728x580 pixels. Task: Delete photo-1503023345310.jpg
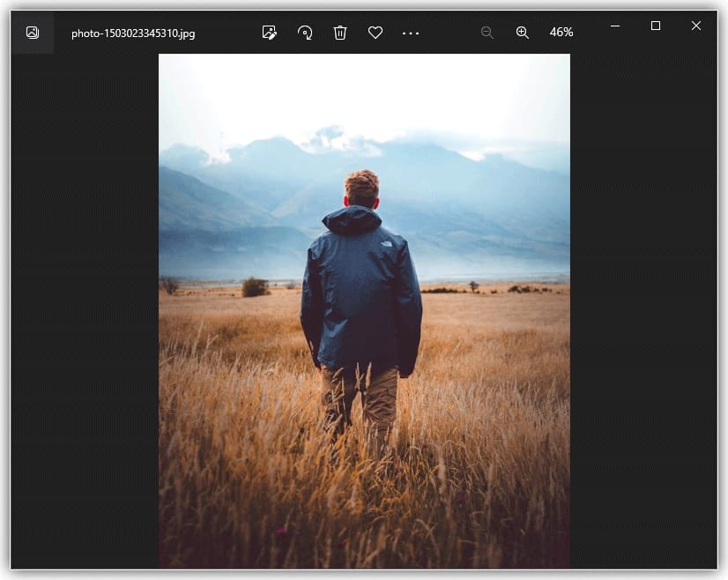[340, 33]
